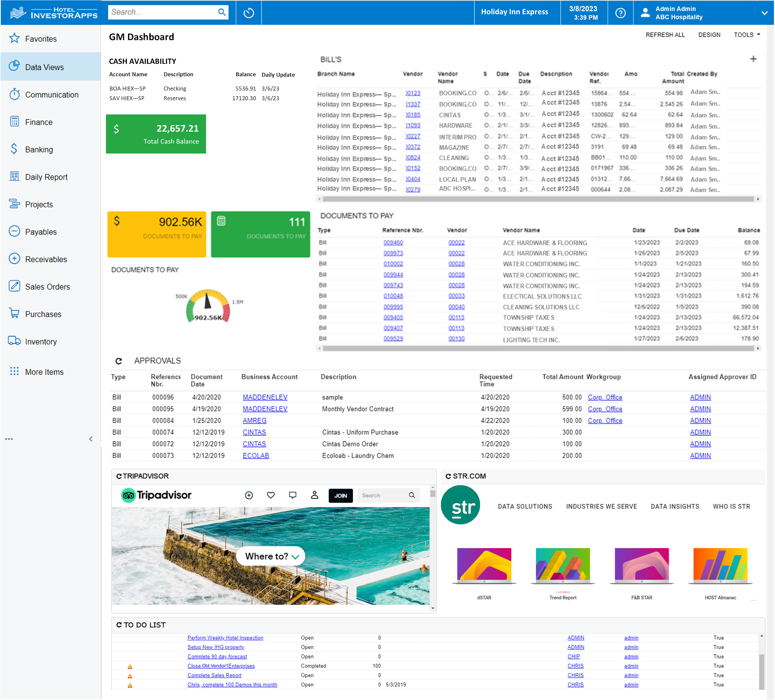
Task: Click the yellow 902.56K Documents To Pay tile
Action: [157, 234]
